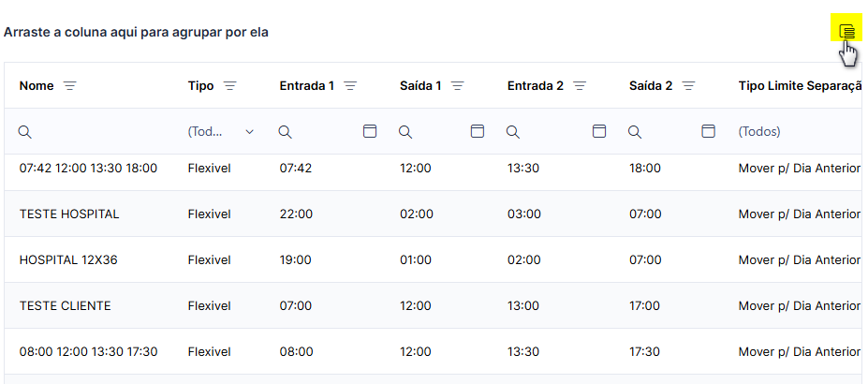This screenshot has width=868, height=384.
Task: Expand the Tipo filter dropdown
Action: [x=250, y=132]
